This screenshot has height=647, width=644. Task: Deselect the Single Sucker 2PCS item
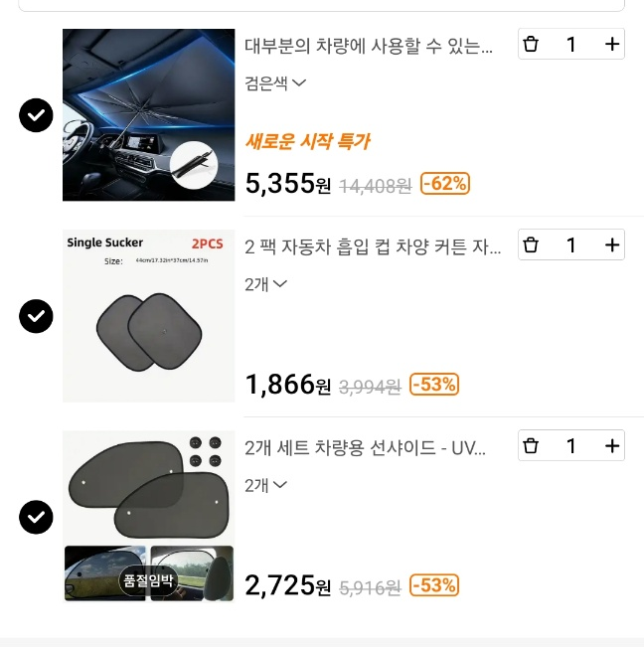(37, 316)
